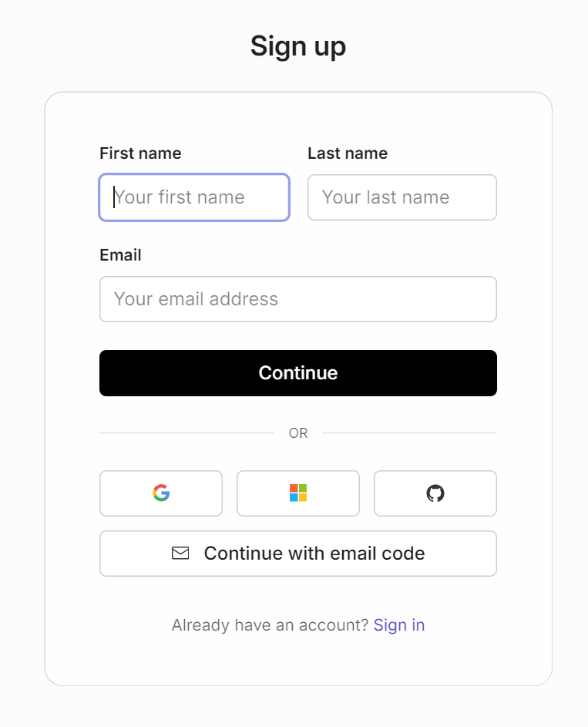
Task: Click the "Already have an account?" text
Action: 270,624
